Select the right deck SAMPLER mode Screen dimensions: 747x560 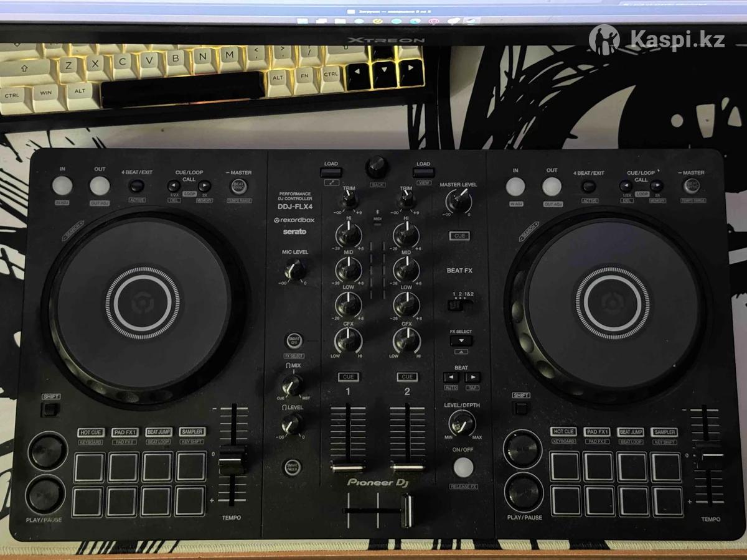point(664,432)
